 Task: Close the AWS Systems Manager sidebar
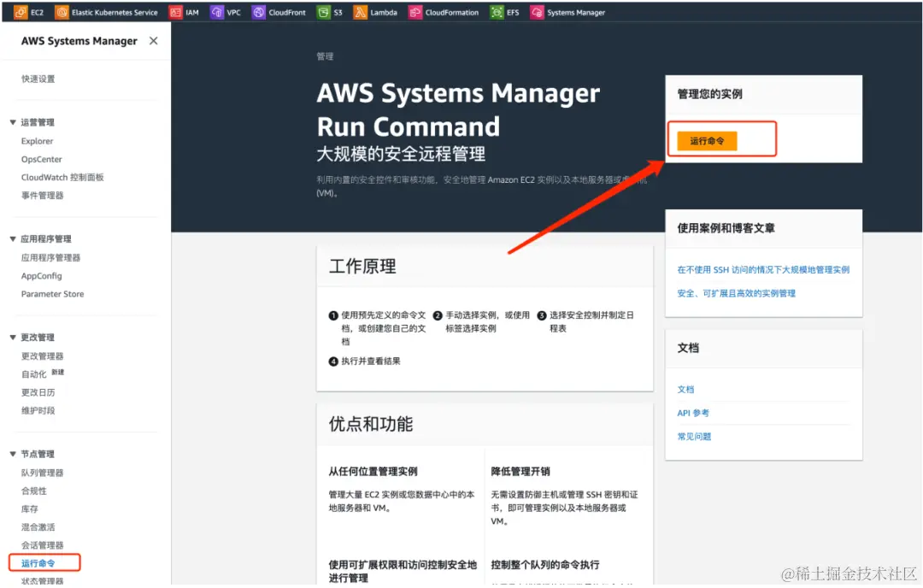154,41
